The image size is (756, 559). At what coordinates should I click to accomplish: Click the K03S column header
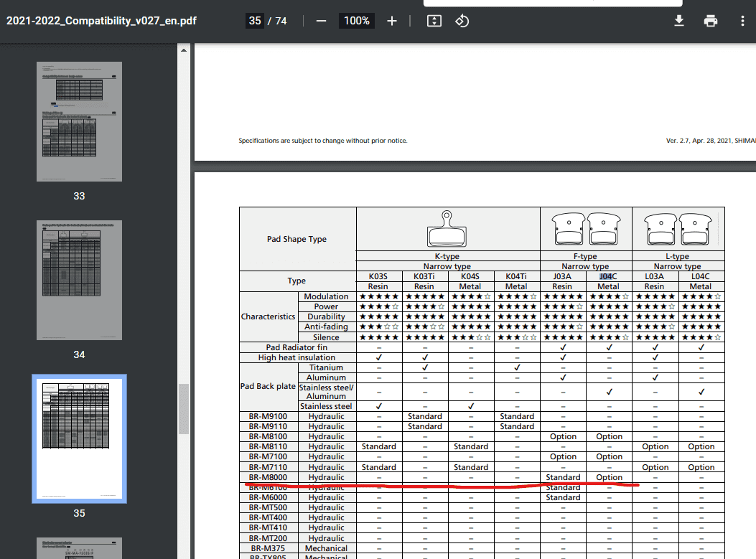pos(378,276)
